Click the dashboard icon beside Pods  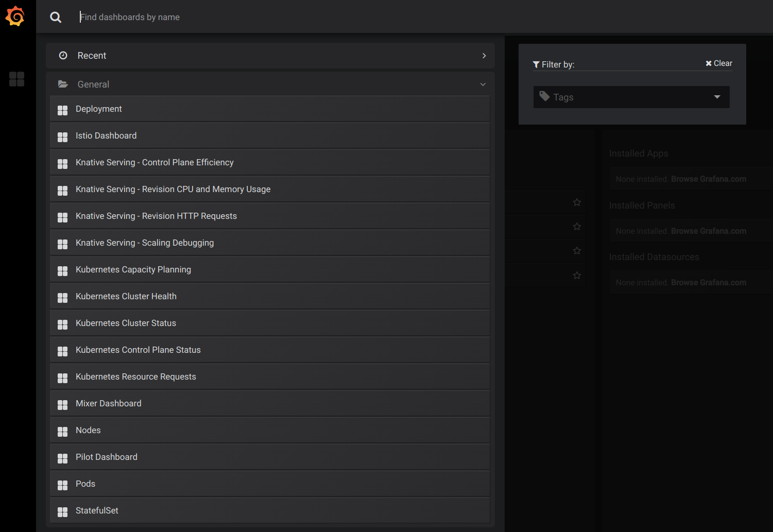click(x=62, y=485)
